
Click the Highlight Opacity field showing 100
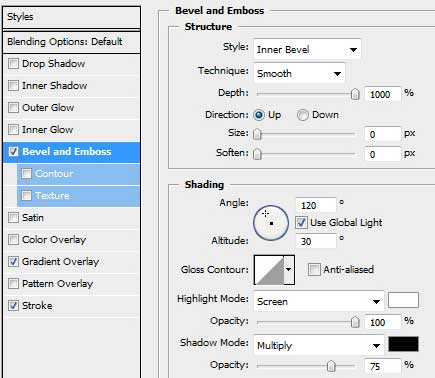(383, 322)
